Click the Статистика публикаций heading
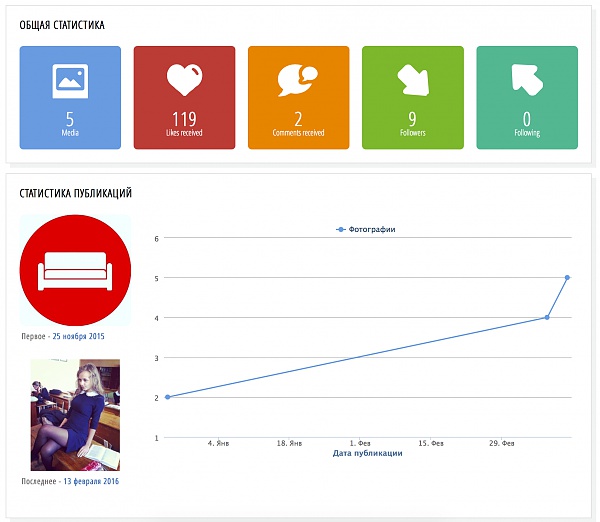The height and width of the screenshot is (522, 600). (x=75, y=193)
